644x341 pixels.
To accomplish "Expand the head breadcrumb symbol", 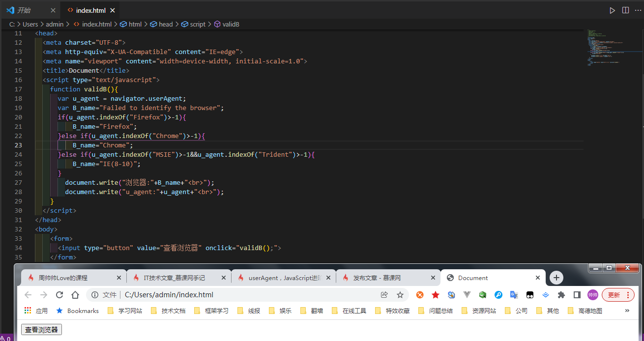I will [x=161, y=24].
